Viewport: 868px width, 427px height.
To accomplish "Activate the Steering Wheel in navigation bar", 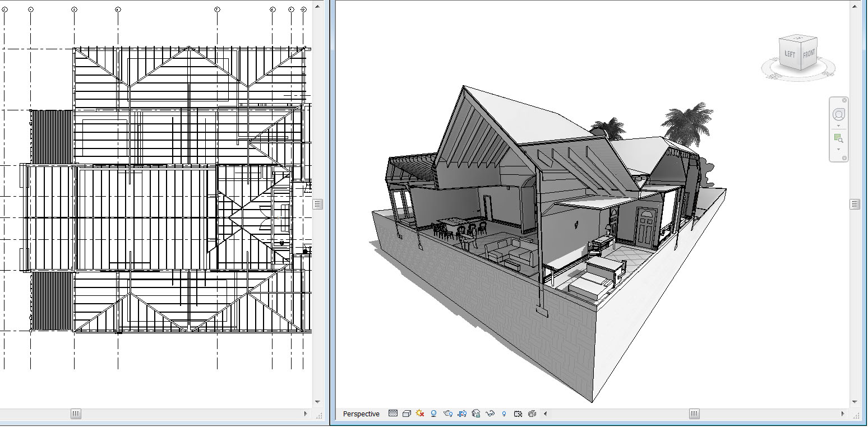I will pyautogui.click(x=839, y=115).
